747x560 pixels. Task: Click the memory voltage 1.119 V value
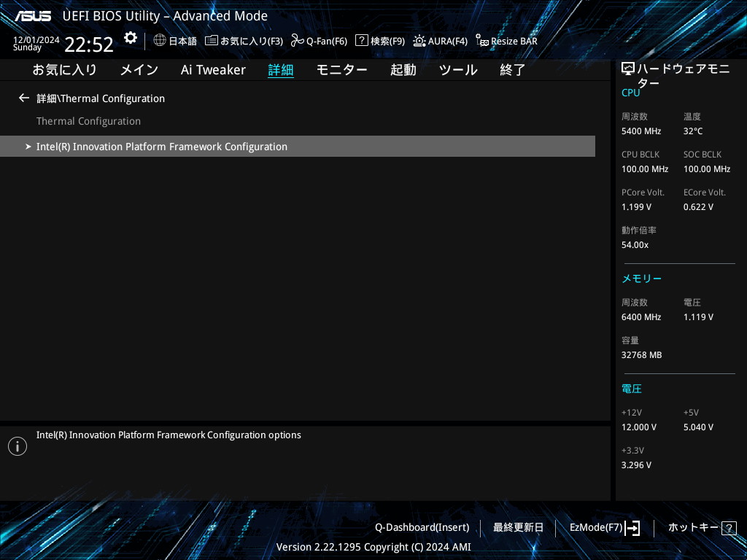click(698, 316)
